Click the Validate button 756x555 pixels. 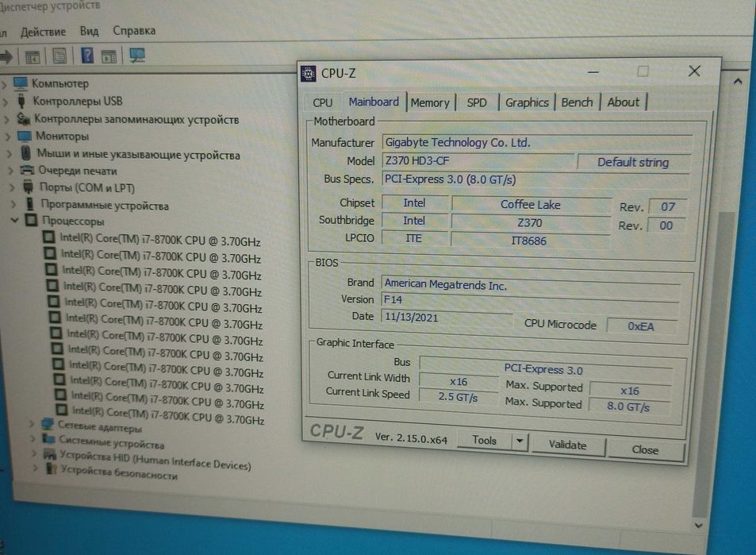[567, 445]
